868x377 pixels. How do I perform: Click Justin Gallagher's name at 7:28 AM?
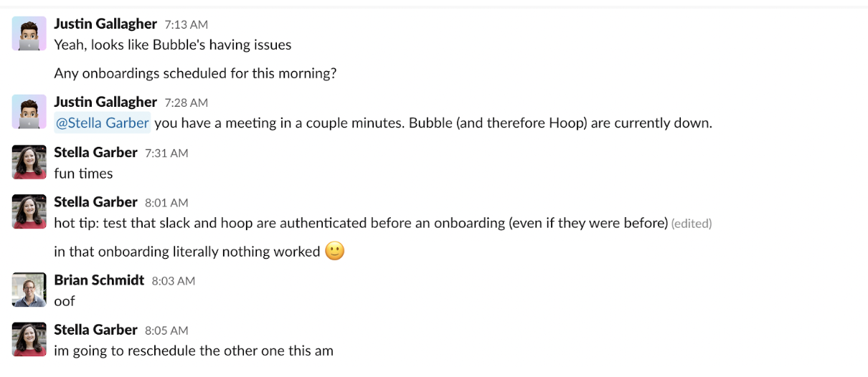coord(105,102)
